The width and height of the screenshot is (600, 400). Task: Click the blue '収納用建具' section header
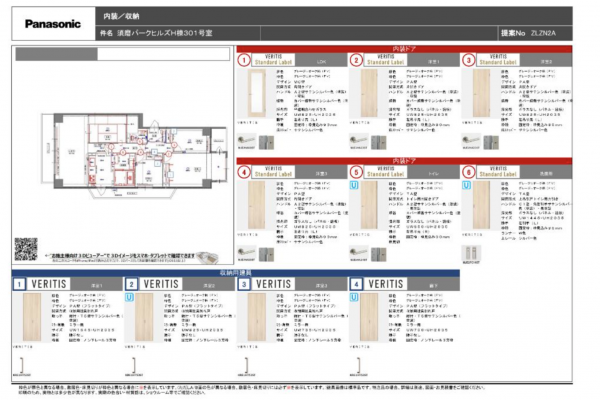236,273
